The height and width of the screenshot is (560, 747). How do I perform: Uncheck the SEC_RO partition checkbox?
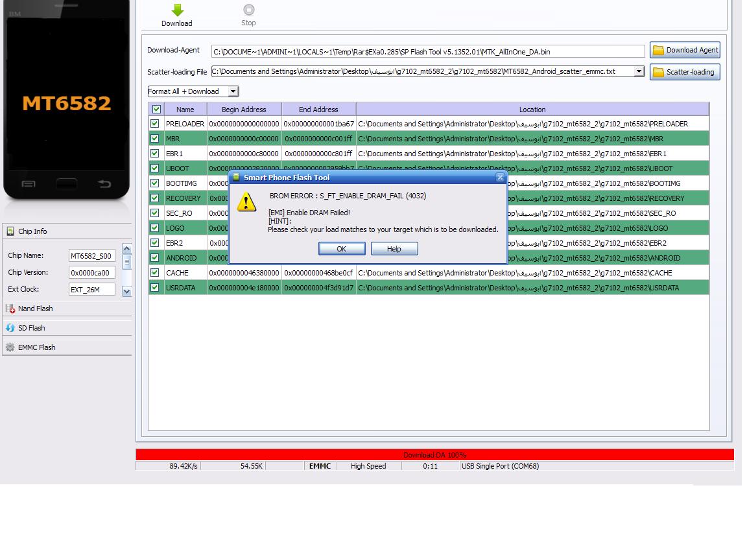[x=155, y=213]
